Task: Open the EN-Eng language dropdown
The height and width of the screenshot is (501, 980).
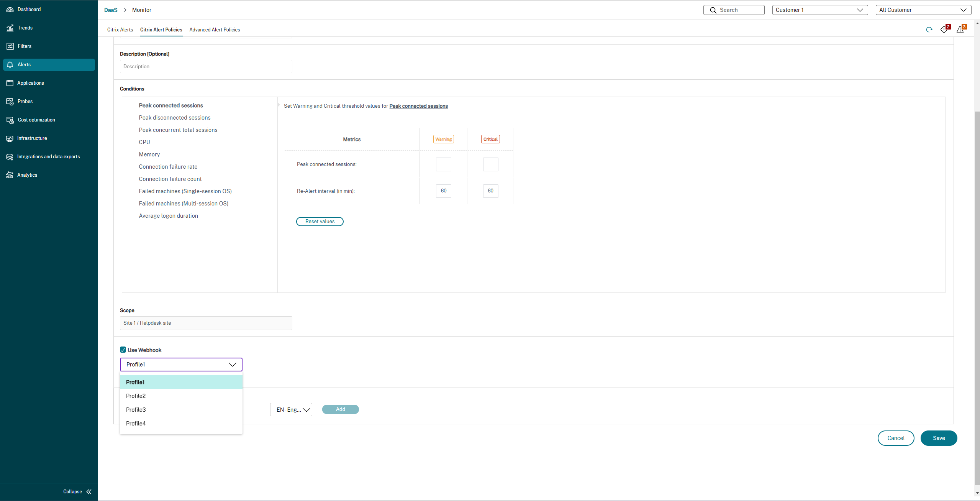Action: point(291,409)
